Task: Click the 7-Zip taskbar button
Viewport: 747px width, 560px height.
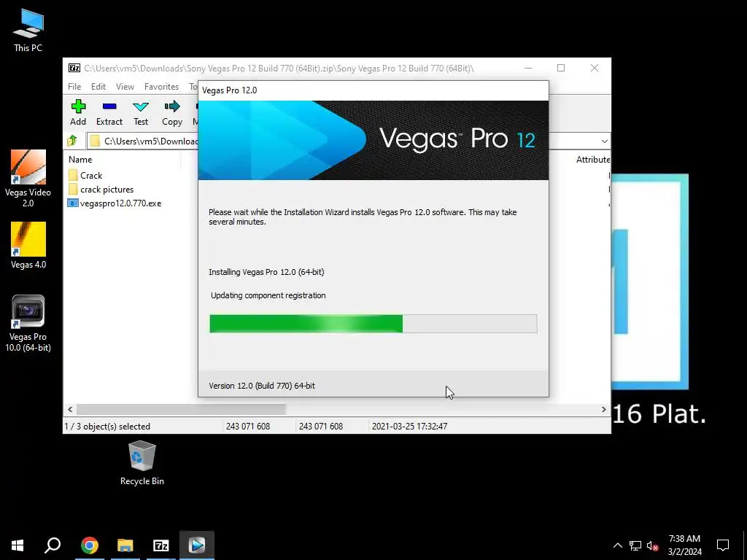Action: pos(161,545)
